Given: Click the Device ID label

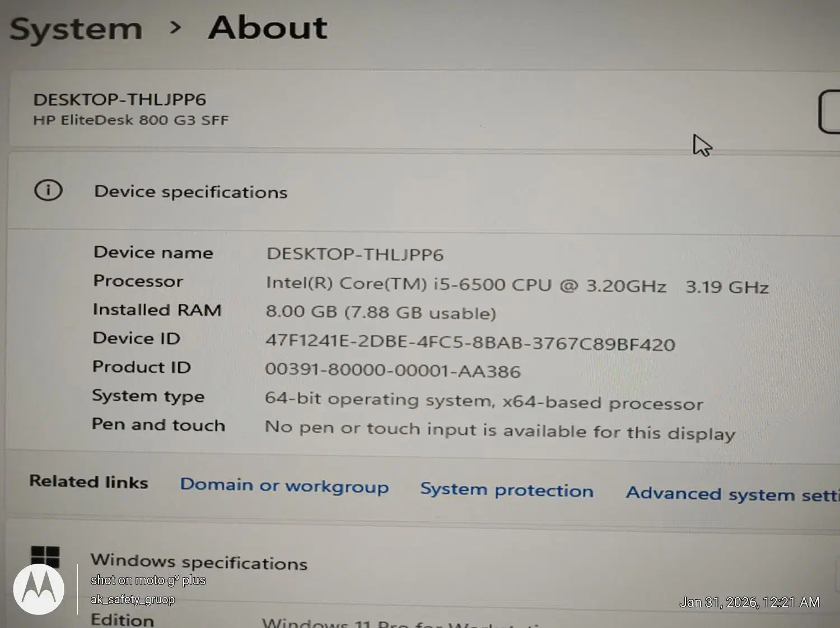Looking at the screenshot, I should coord(137,338).
